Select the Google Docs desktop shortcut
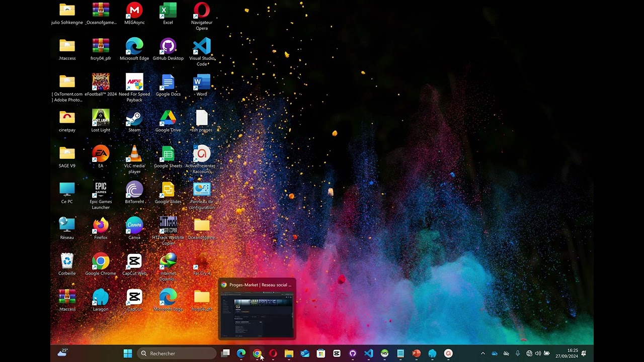 [168, 85]
